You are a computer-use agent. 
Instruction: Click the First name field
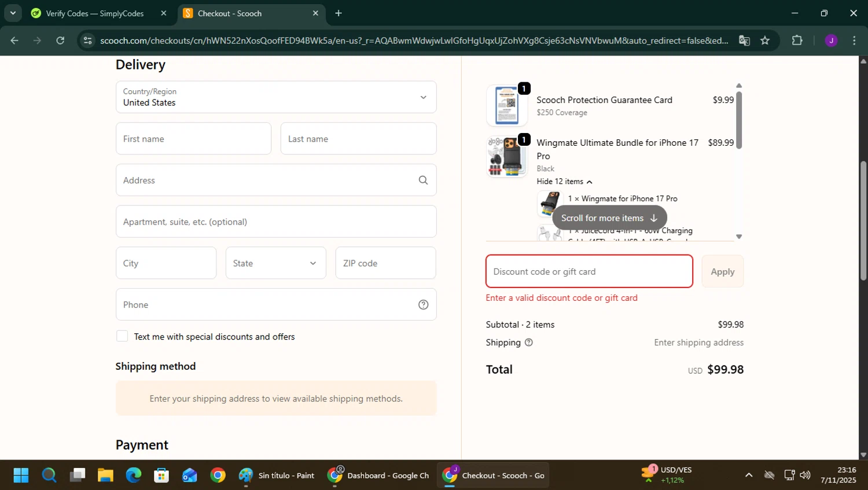point(193,139)
